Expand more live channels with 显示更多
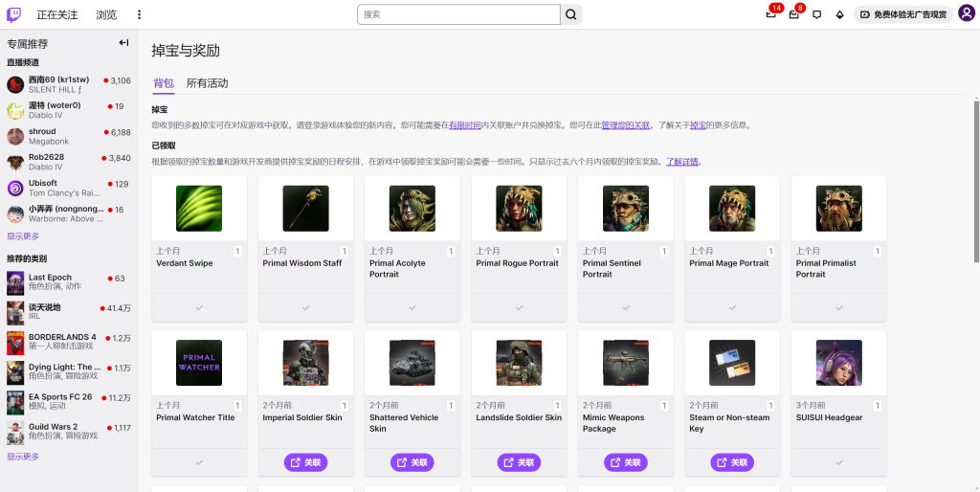 click(x=23, y=236)
